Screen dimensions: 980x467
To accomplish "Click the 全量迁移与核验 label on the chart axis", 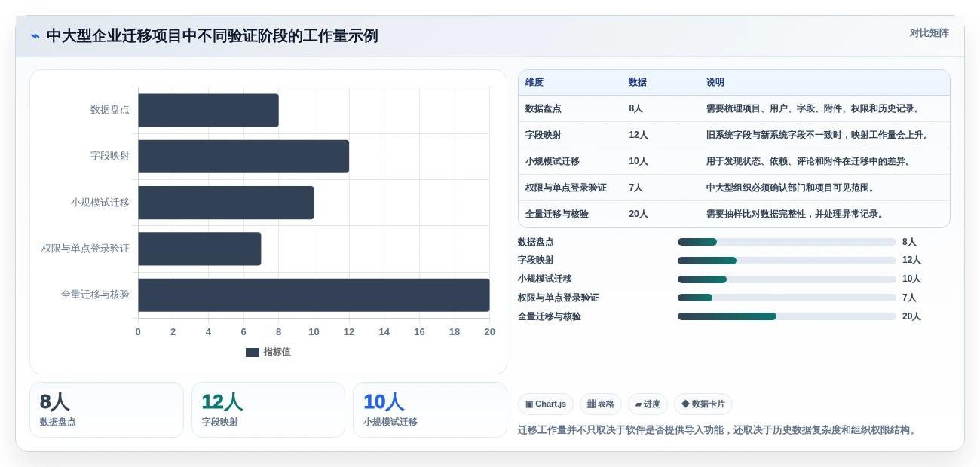I will [x=95, y=295].
